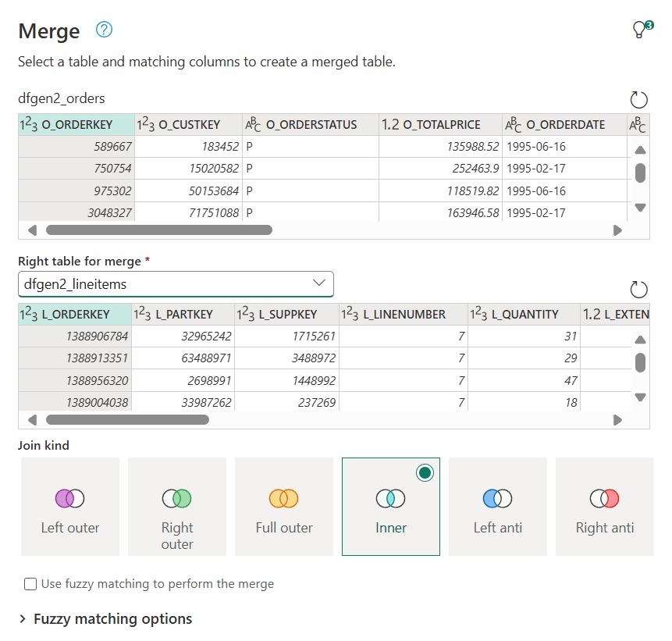The width and height of the screenshot is (672, 641).
Task: Choose the Full outer join icon
Action: coord(284,498)
